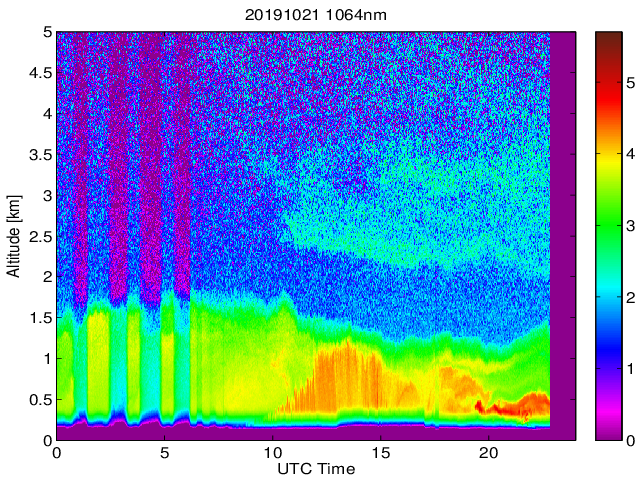Click the y-axis tick label "2"
This screenshot has height=480, width=640.
[x=48, y=277]
